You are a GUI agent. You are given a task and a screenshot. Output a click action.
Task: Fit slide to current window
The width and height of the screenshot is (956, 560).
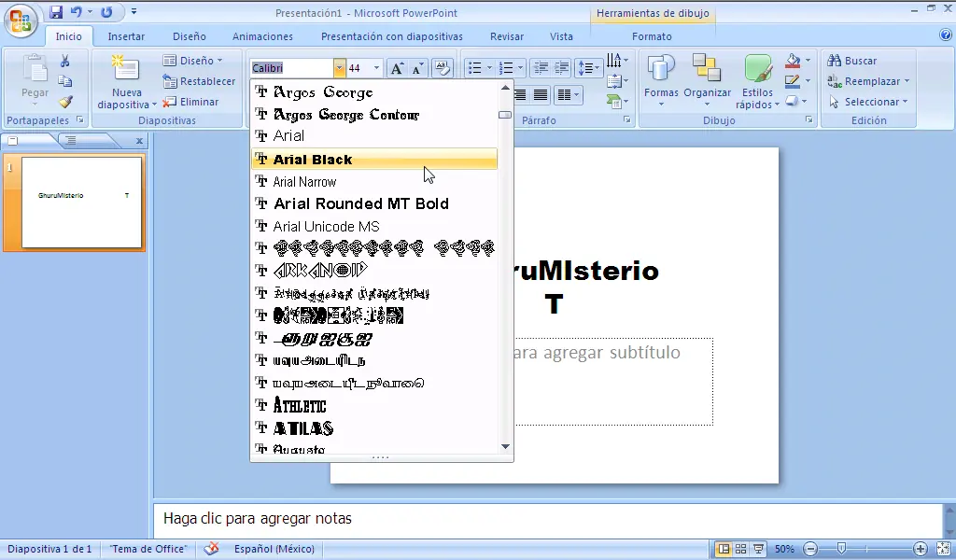coord(944,549)
